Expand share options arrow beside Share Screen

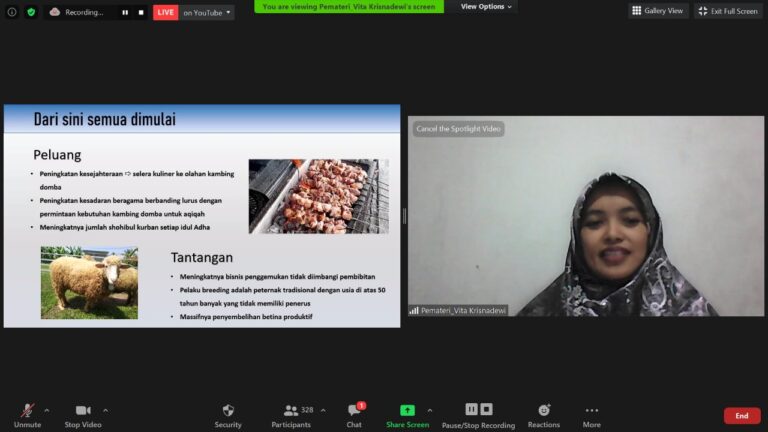[x=430, y=410]
